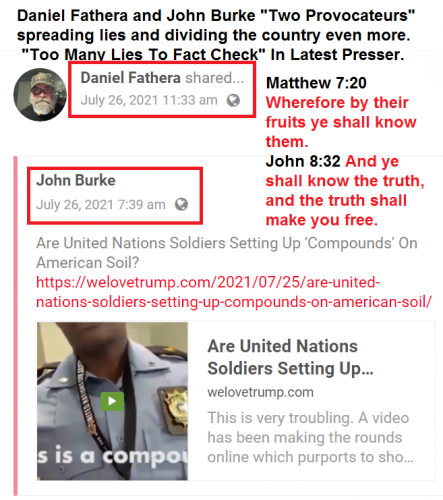This screenshot has width=443, height=500.
Task: Click the pink quote bar of shared post
Action: (15, 326)
